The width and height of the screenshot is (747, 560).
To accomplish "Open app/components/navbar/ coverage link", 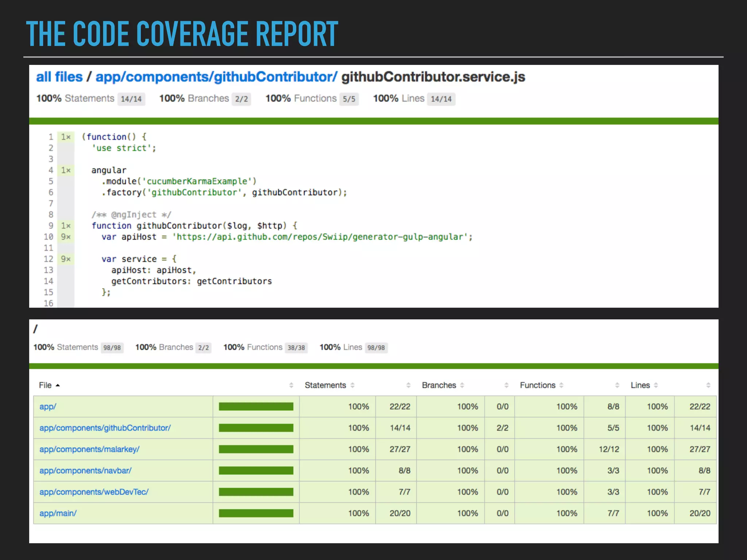I will point(85,471).
